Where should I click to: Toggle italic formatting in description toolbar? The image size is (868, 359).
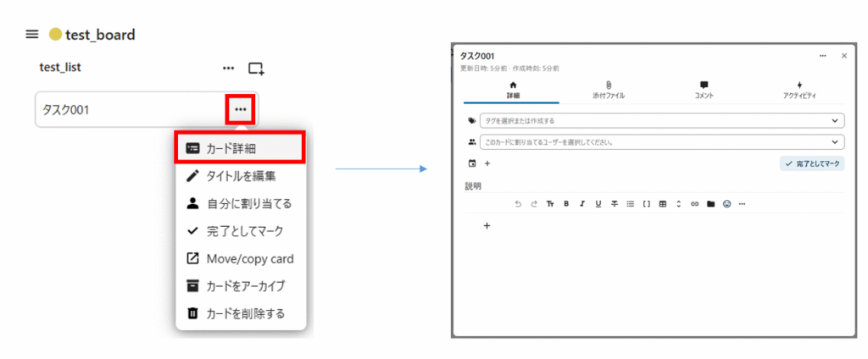tap(582, 204)
